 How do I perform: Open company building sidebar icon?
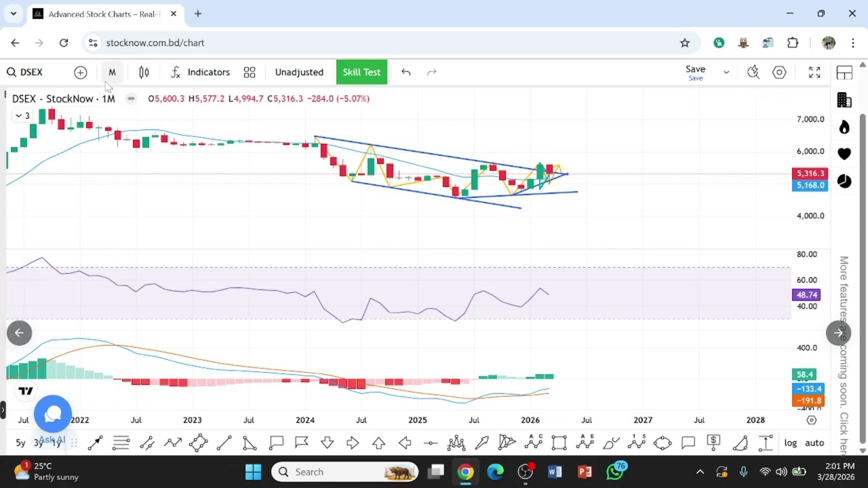[x=844, y=100]
